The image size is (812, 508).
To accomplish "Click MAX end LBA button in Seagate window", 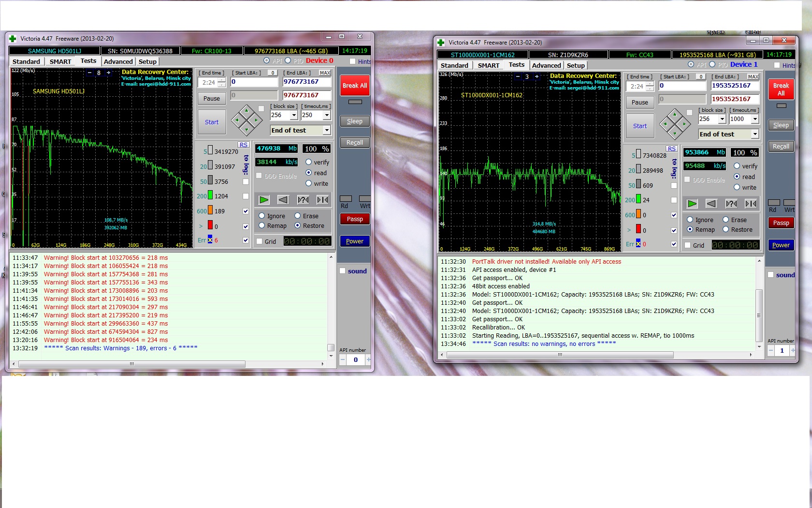I will pyautogui.click(x=753, y=76).
